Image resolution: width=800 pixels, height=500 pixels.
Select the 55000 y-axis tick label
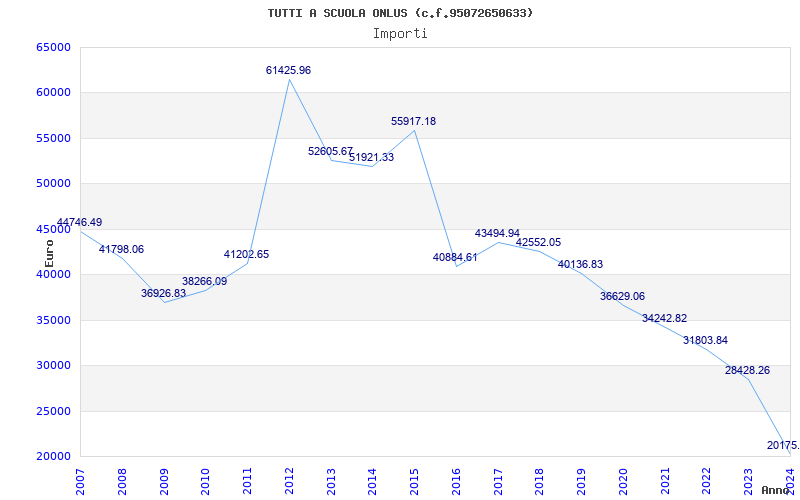coord(53,138)
